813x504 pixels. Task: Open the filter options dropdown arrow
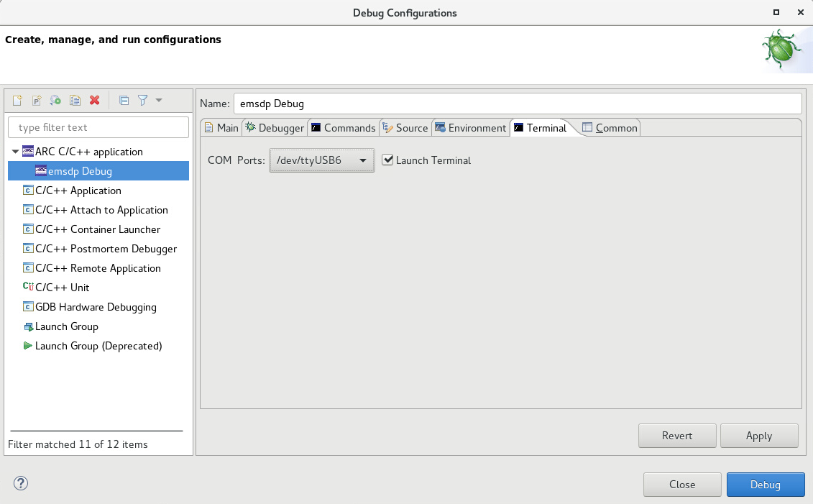(x=158, y=100)
